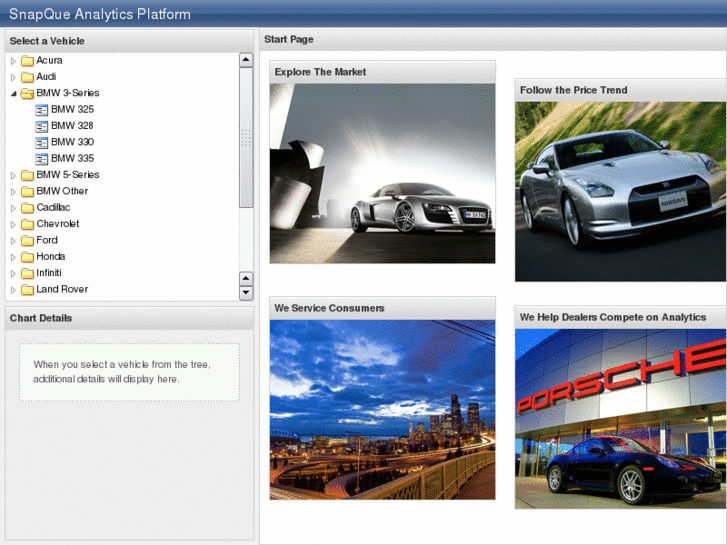Screen dimensions: 727x545
Task: Click the Explore The Market panel header
Action: click(383, 72)
